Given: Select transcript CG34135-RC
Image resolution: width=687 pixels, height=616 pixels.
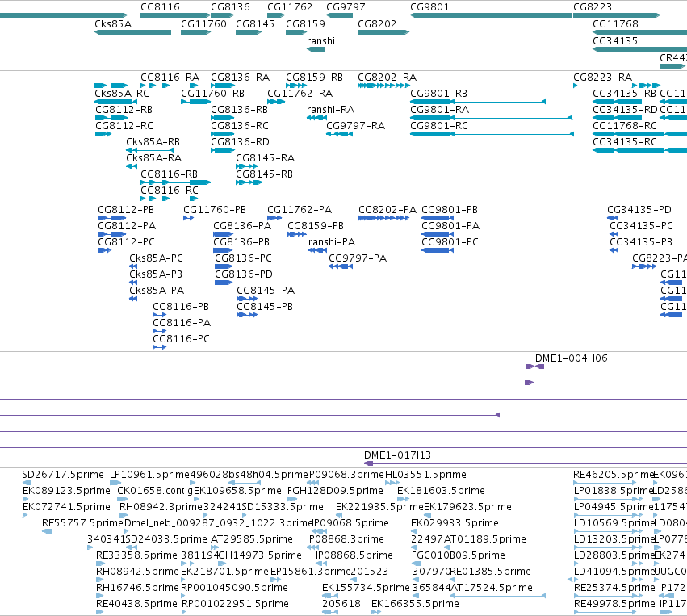Looking at the screenshot, I should point(625,142).
